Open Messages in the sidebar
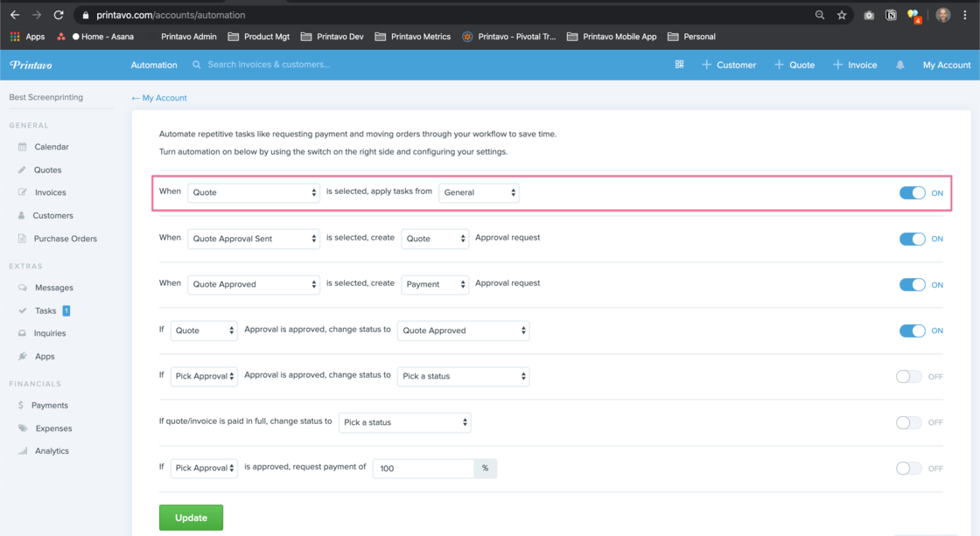The height and width of the screenshot is (536, 980). (x=53, y=288)
